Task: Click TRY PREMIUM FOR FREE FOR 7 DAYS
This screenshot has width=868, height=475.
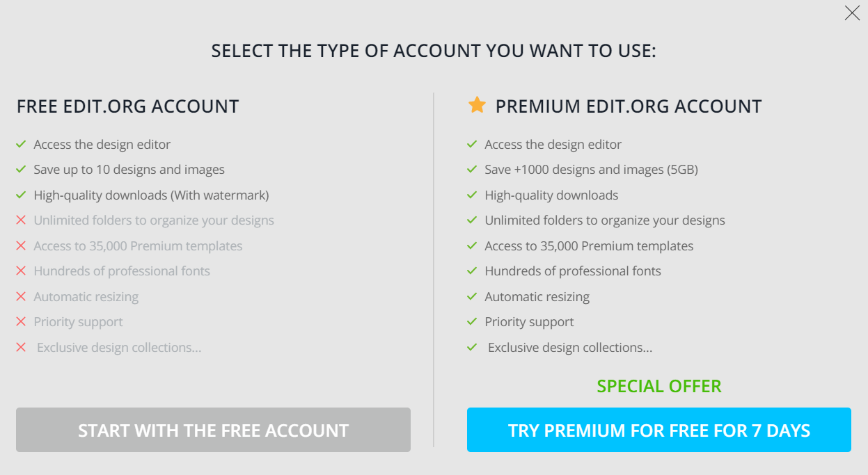Action: (x=659, y=430)
